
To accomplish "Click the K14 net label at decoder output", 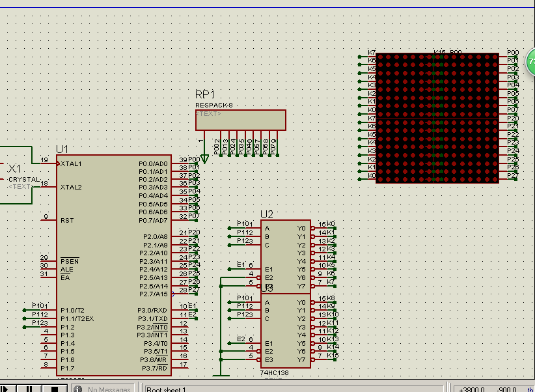I will click(x=333, y=347).
